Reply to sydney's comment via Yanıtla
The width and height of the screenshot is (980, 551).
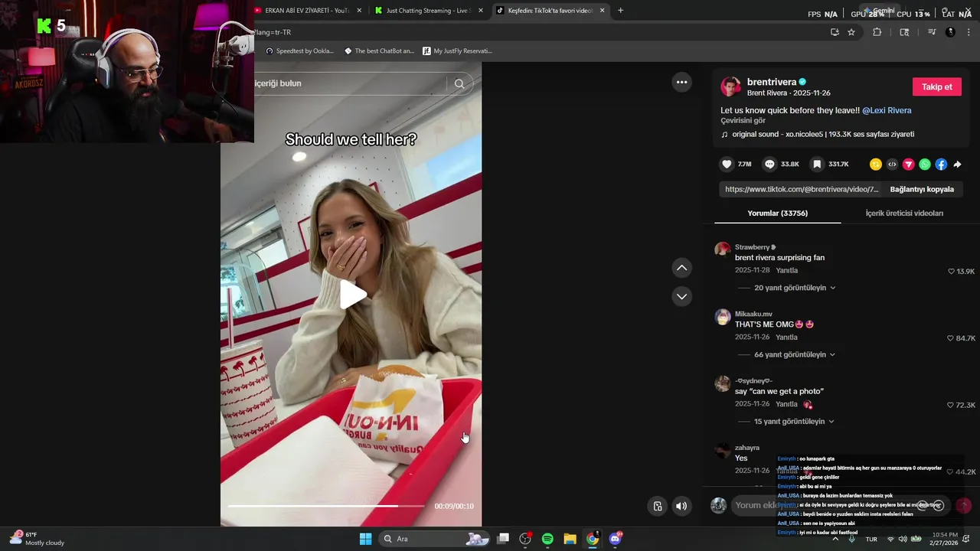(786, 403)
